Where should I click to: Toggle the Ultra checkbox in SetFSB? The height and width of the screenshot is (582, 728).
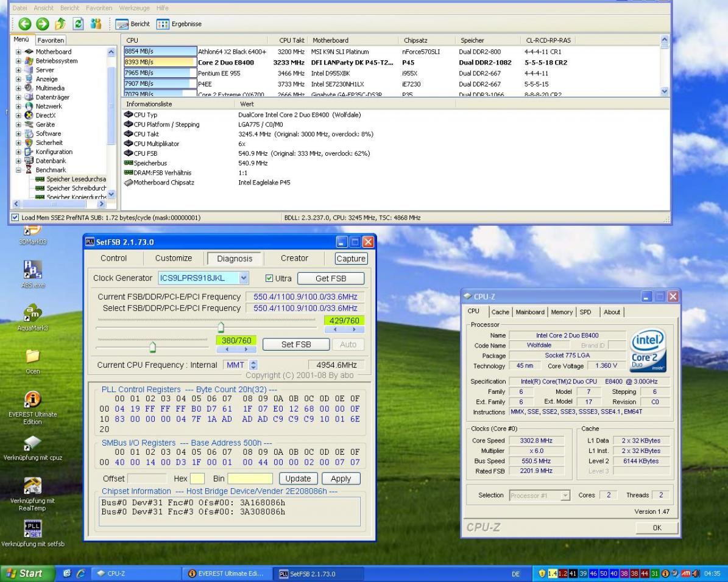[269, 278]
